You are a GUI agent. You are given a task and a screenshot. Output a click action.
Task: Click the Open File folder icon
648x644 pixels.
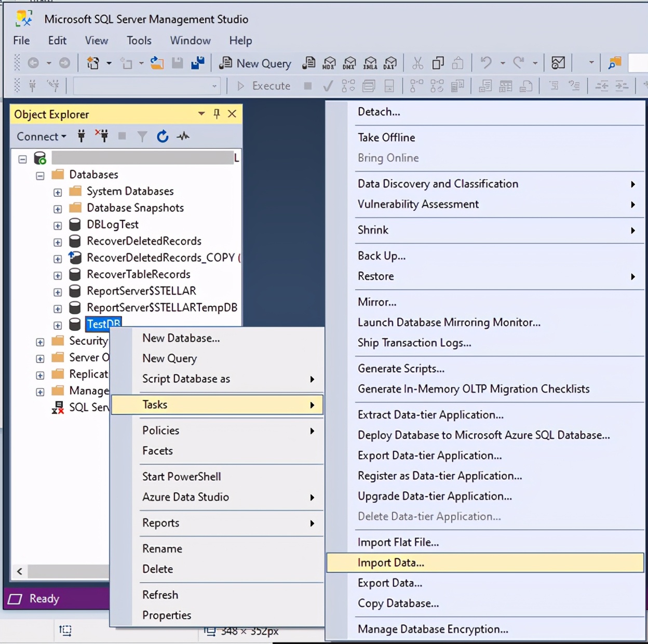click(x=157, y=63)
